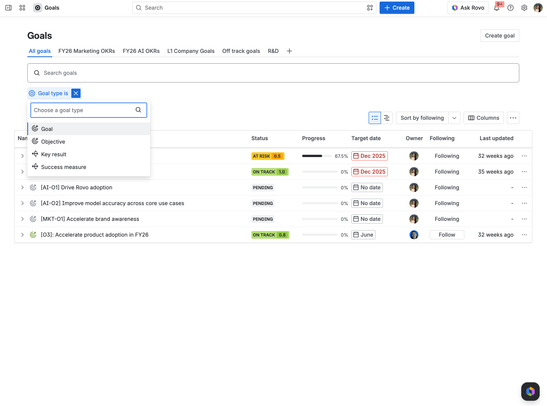Open row actions for Accelerate brand awareness
The width and height of the screenshot is (547, 406).
pyautogui.click(x=524, y=219)
